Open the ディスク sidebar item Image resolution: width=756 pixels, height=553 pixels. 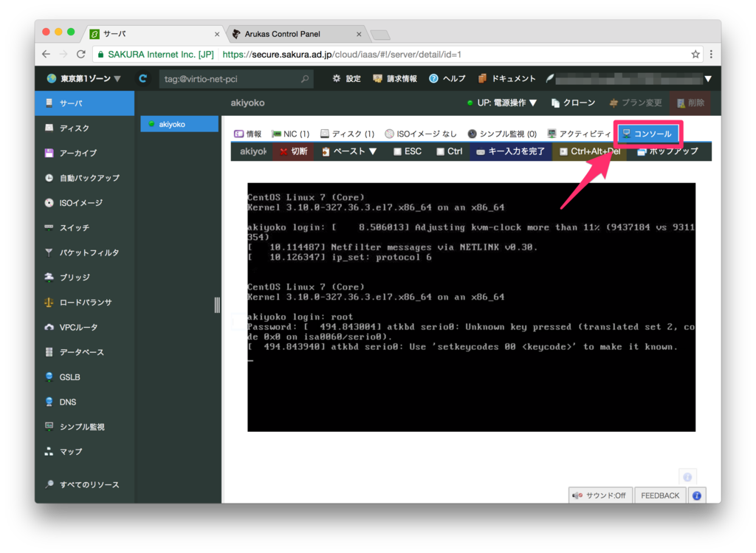(84, 128)
